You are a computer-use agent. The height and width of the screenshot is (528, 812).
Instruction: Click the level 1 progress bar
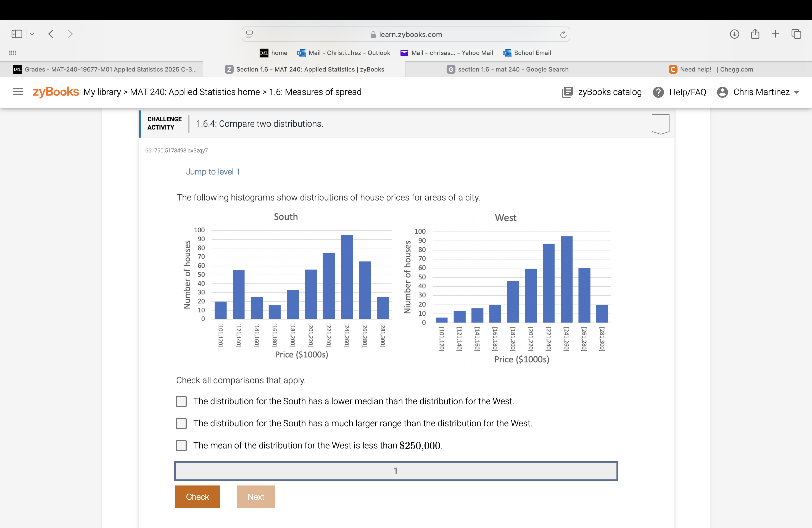(x=396, y=471)
